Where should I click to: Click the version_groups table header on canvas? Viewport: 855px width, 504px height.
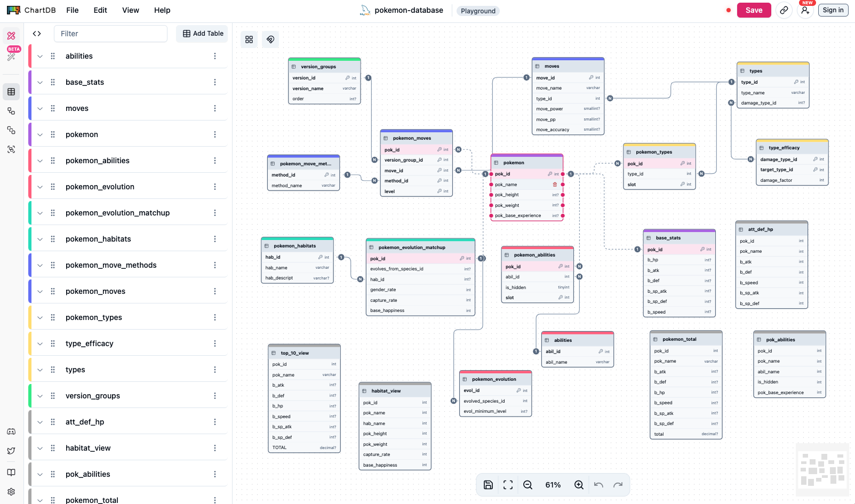click(324, 67)
